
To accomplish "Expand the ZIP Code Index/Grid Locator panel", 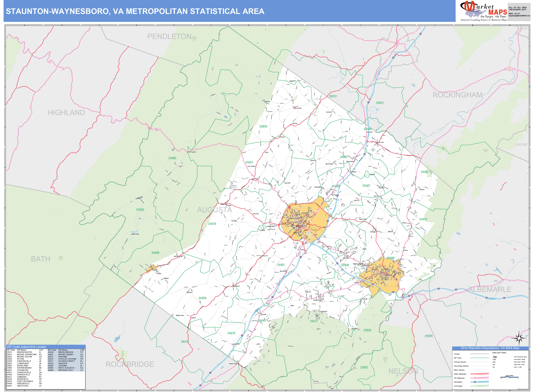I will (x=27, y=347).
